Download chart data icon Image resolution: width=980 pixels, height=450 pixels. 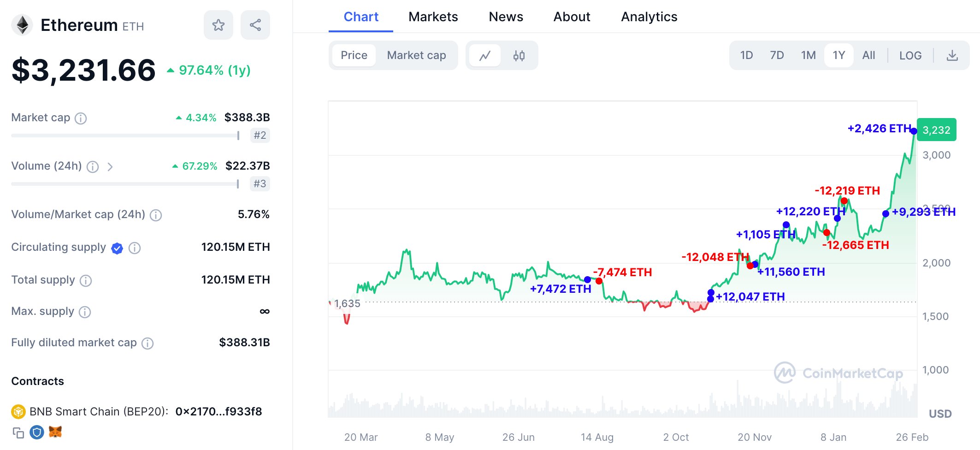pos(952,56)
